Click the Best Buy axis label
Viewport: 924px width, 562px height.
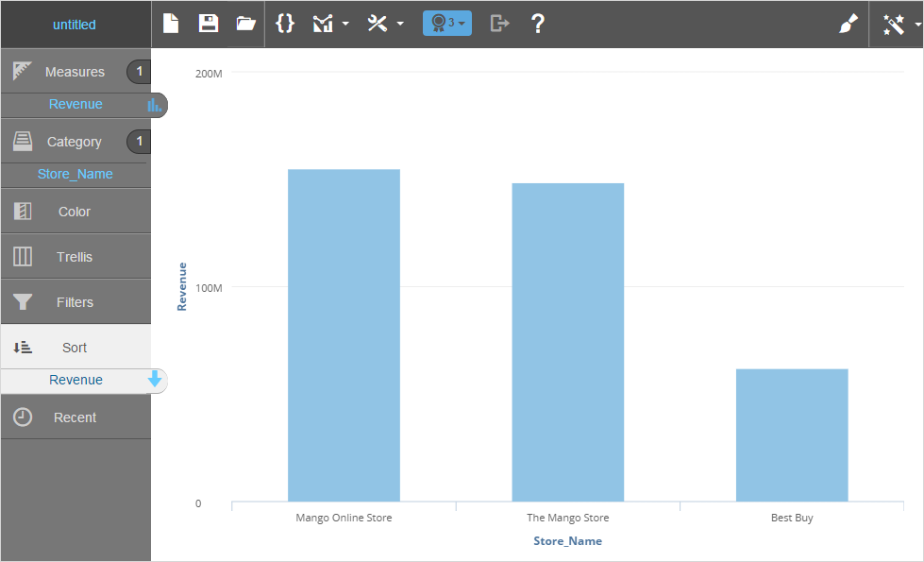click(792, 518)
